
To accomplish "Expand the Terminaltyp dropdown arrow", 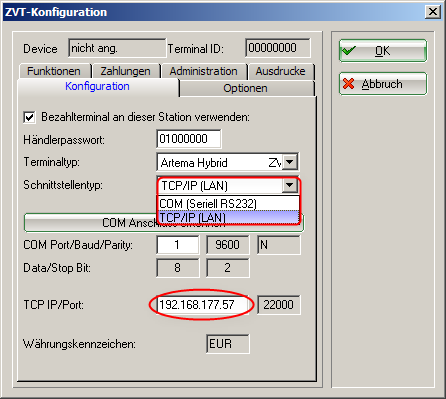I will click(289, 162).
